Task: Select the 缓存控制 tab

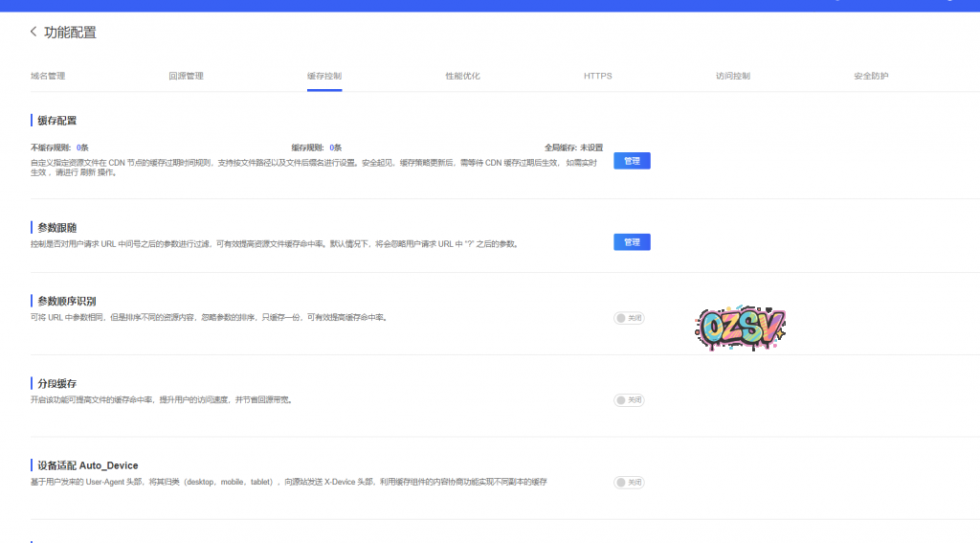Action: click(324, 76)
